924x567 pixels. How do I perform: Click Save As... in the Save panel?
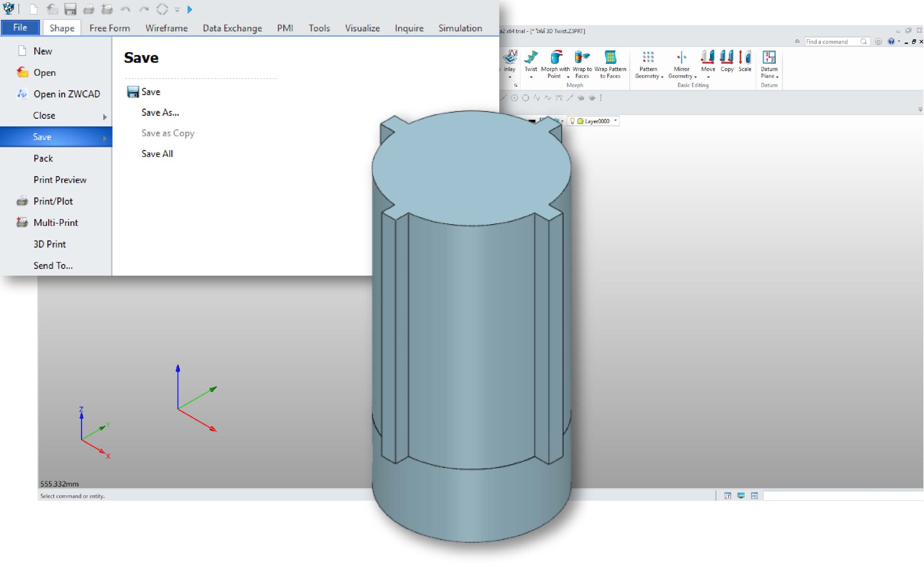click(x=160, y=112)
